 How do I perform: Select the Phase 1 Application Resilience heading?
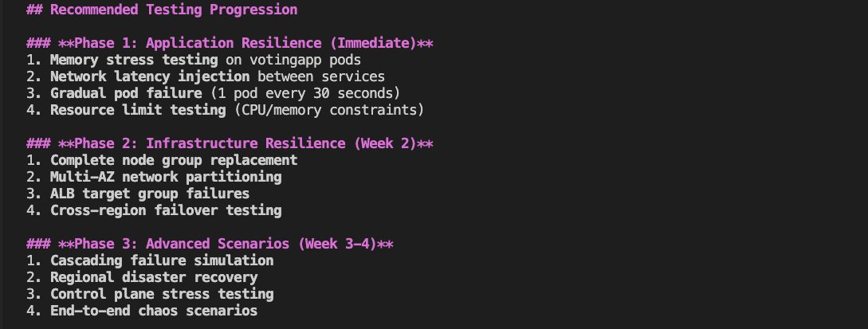click(230, 43)
